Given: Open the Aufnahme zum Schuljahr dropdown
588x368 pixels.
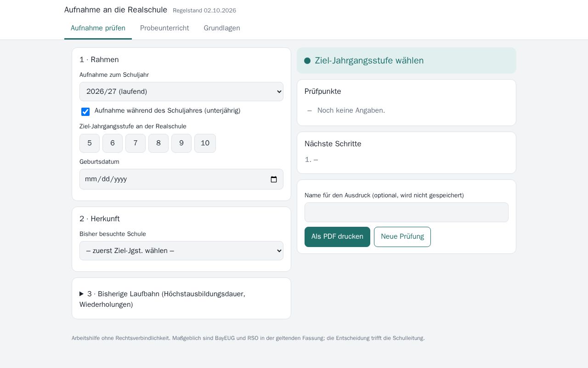Looking at the screenshot, I should coord(181,92).
